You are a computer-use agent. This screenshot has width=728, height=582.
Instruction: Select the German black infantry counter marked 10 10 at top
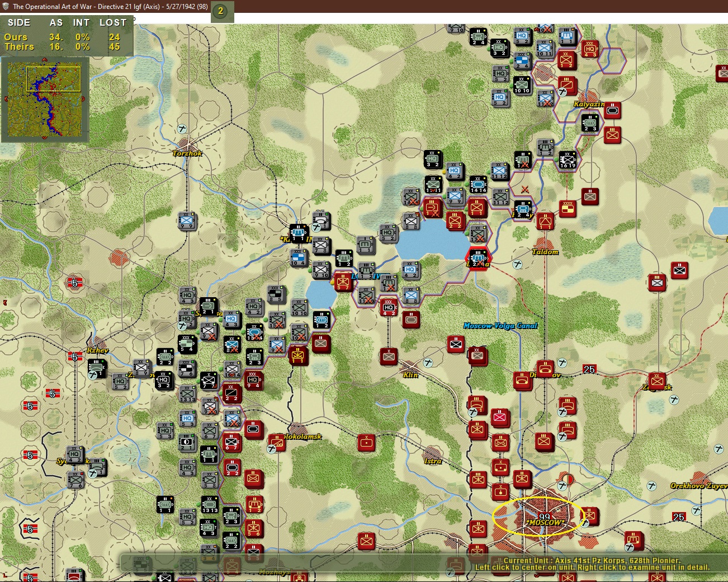tap(522, 86)
